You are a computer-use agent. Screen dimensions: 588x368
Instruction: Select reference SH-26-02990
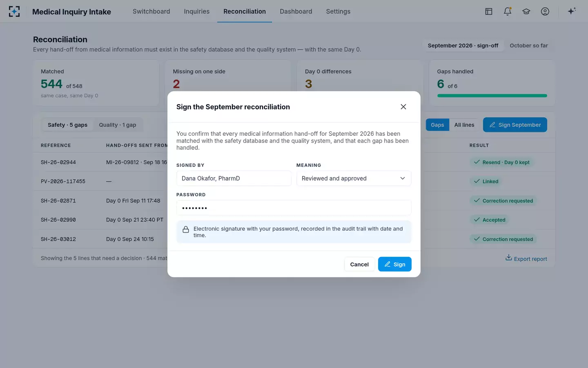[x=58, y=220]
